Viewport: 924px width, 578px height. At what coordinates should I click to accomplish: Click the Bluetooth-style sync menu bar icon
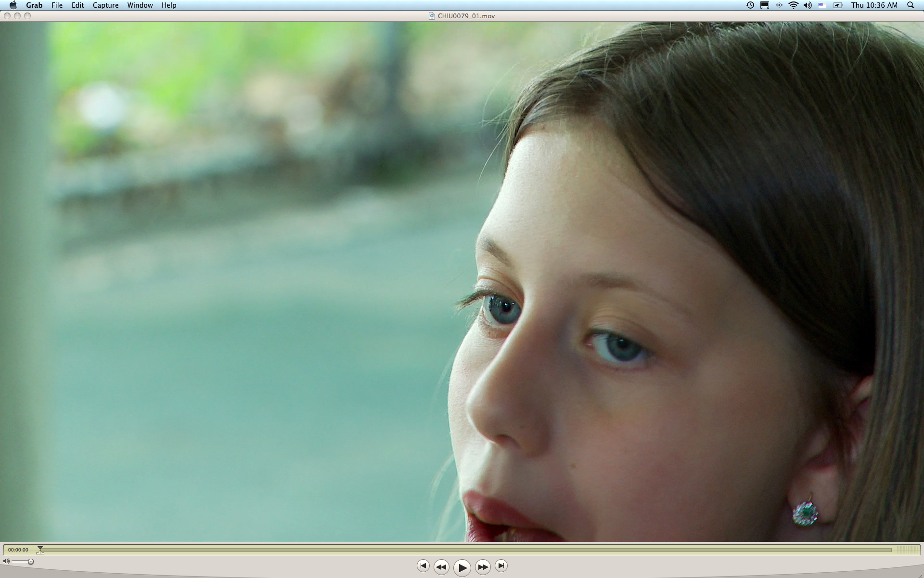779,5
